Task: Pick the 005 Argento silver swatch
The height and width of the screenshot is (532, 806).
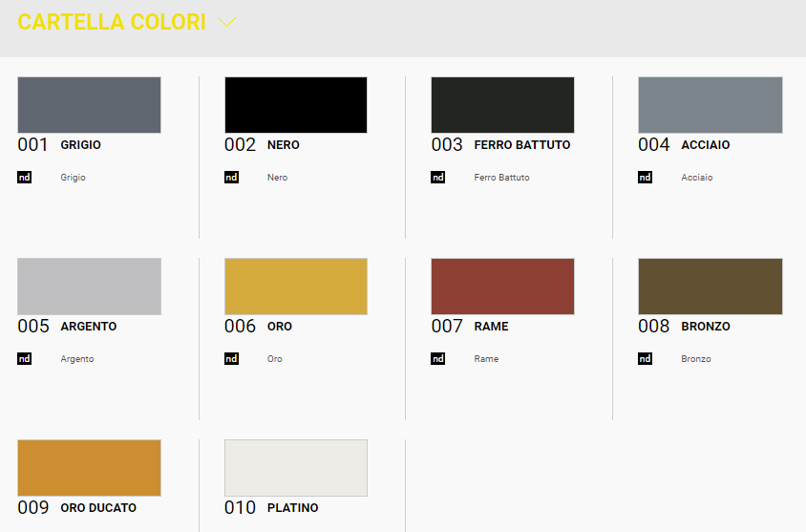Action: click(89, 287)
